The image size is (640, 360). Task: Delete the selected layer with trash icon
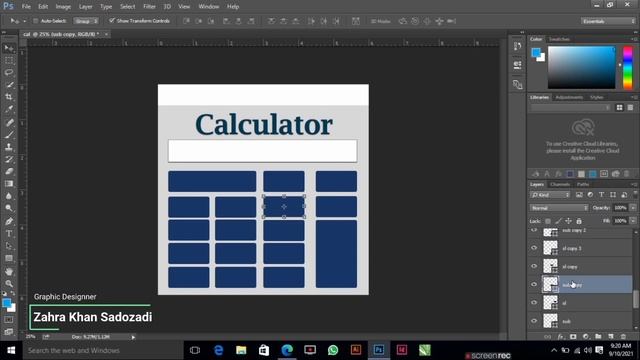(x=623, y=337)
